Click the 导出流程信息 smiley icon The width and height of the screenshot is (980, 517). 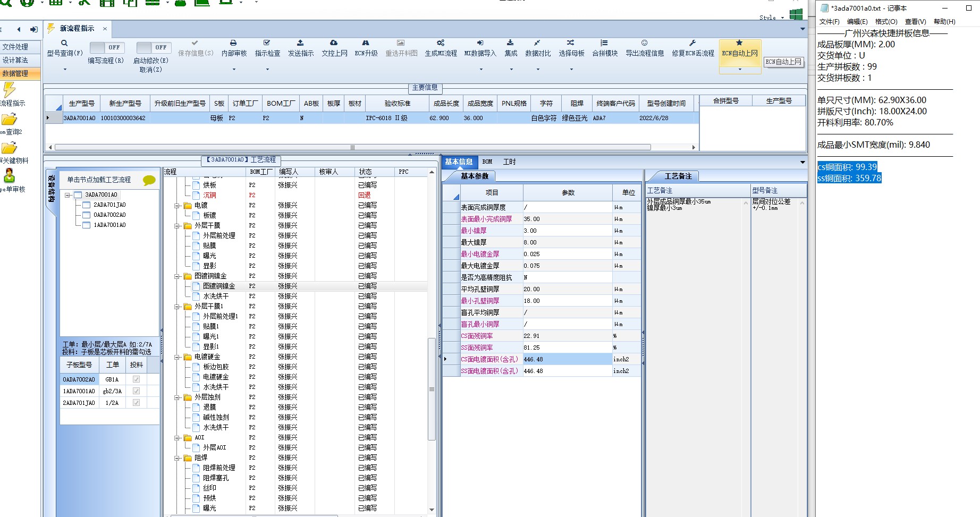coord(644,43)
